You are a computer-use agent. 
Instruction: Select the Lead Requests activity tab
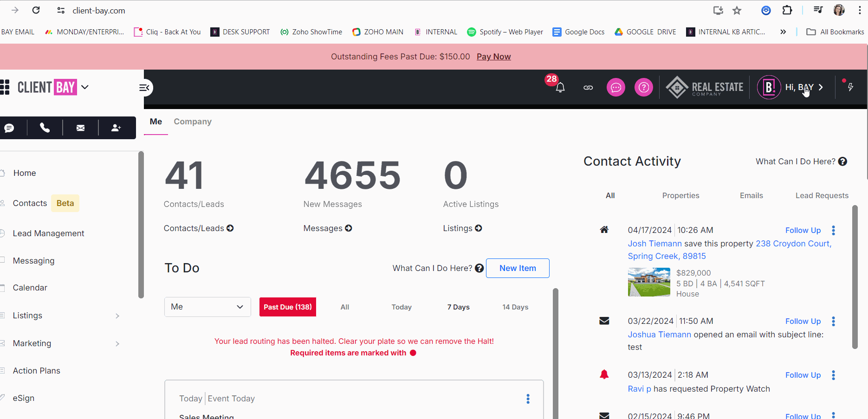822,196
